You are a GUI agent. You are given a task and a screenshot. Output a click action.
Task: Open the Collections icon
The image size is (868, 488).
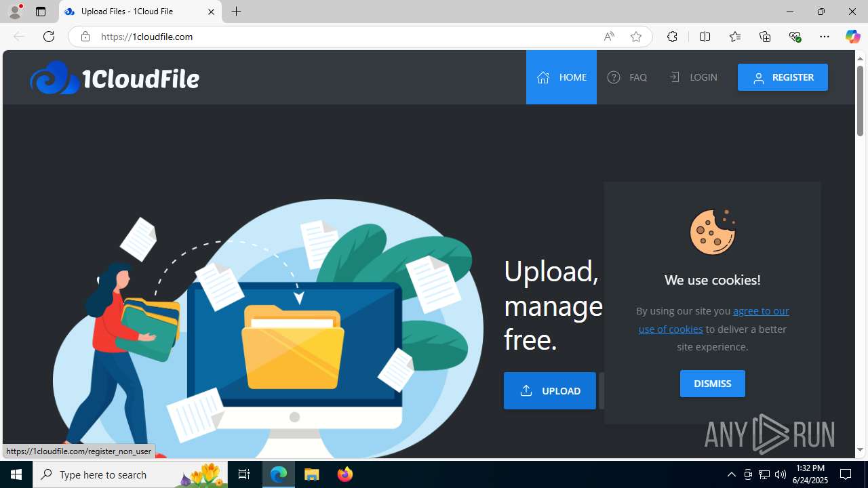click(x=765, y=37)
